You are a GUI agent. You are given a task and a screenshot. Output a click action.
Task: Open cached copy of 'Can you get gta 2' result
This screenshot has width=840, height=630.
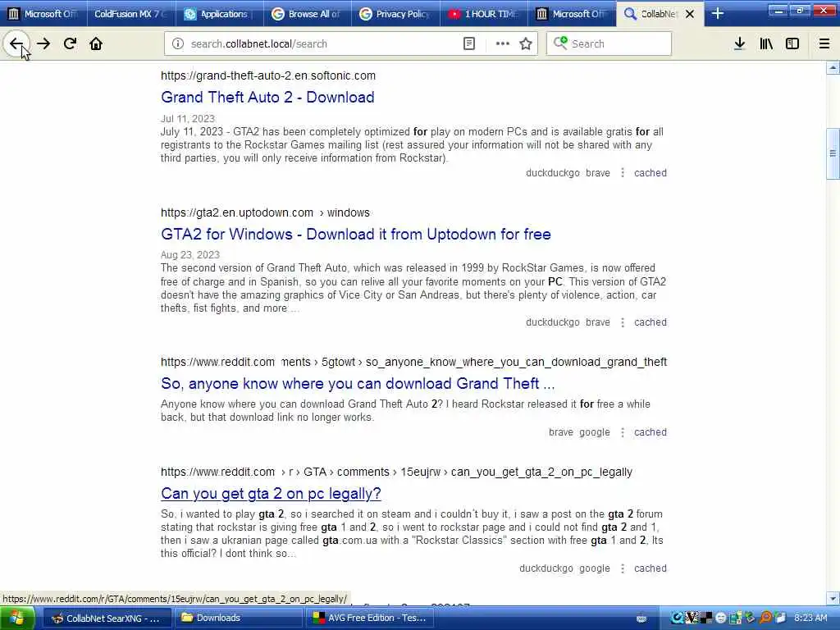tap(651, 568)
